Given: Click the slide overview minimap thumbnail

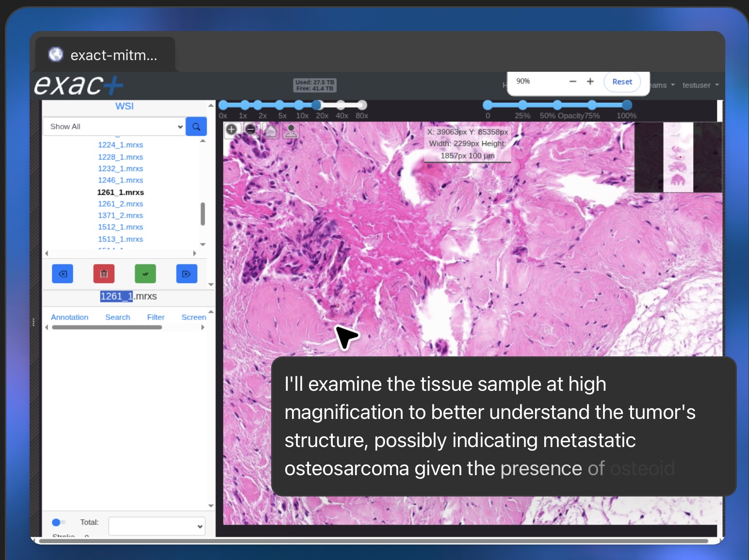Looking at the screenshot, I should (678, 157).
